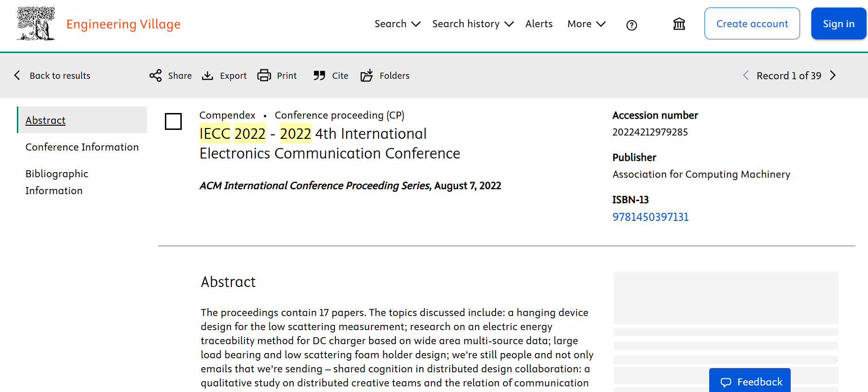The height and width of the screenshot is (392, 868).
Task: Click the Folders icon
Action: pos(367,75)
